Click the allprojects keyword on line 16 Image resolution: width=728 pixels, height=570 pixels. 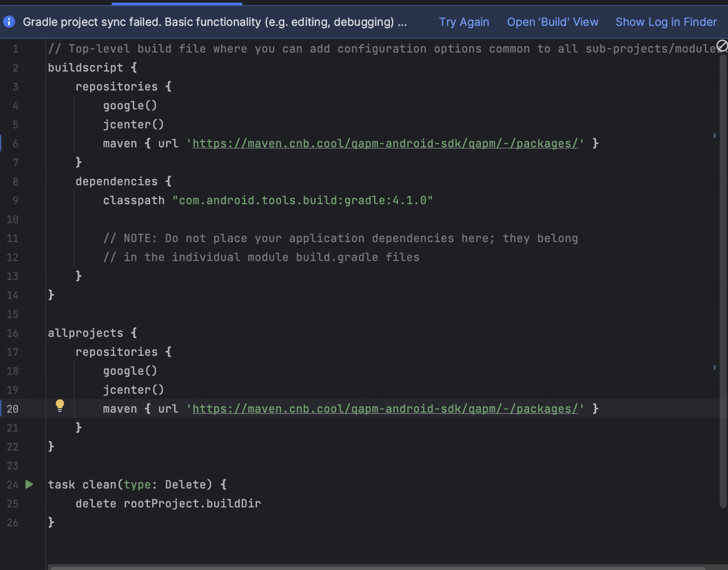coord(85,333)
